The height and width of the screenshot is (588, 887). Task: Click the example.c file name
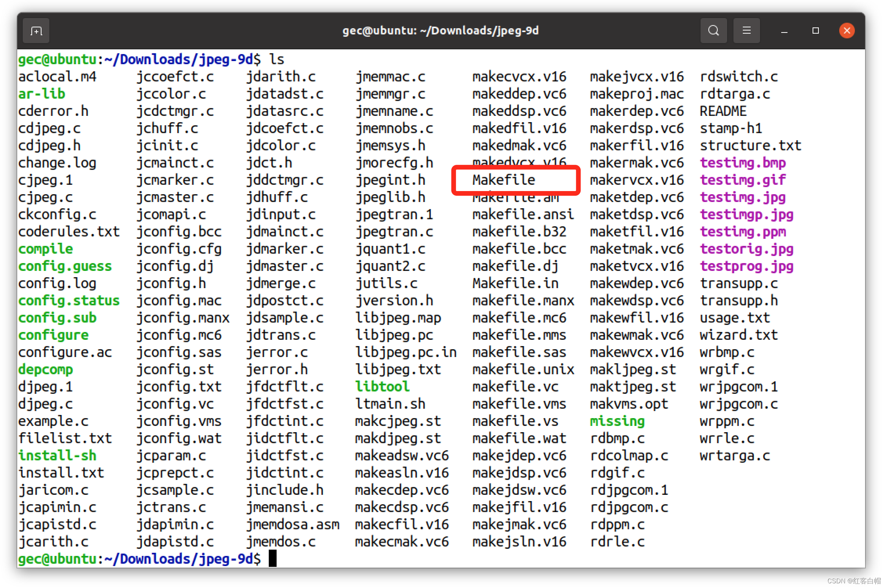coord(53,421)
